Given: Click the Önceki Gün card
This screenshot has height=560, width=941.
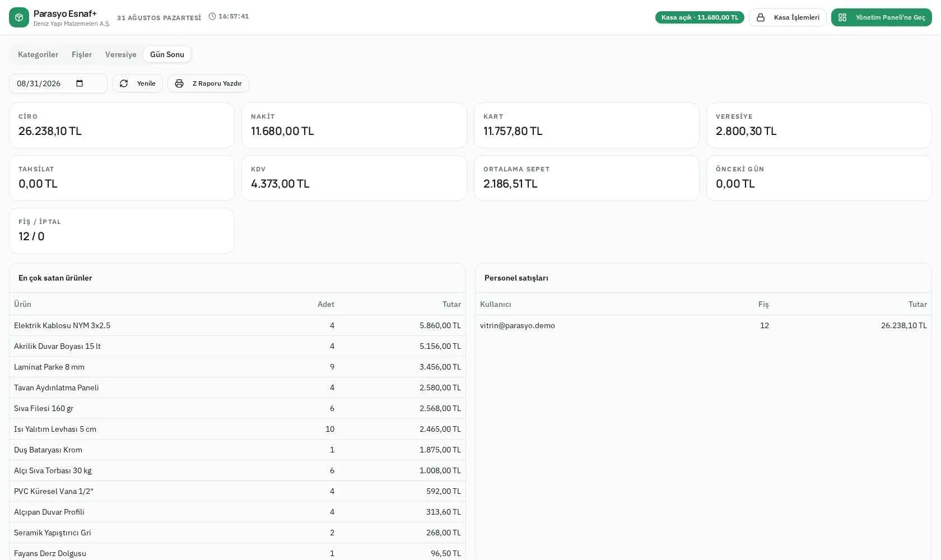Looking at the screenshot, I should tap(819, 178).
